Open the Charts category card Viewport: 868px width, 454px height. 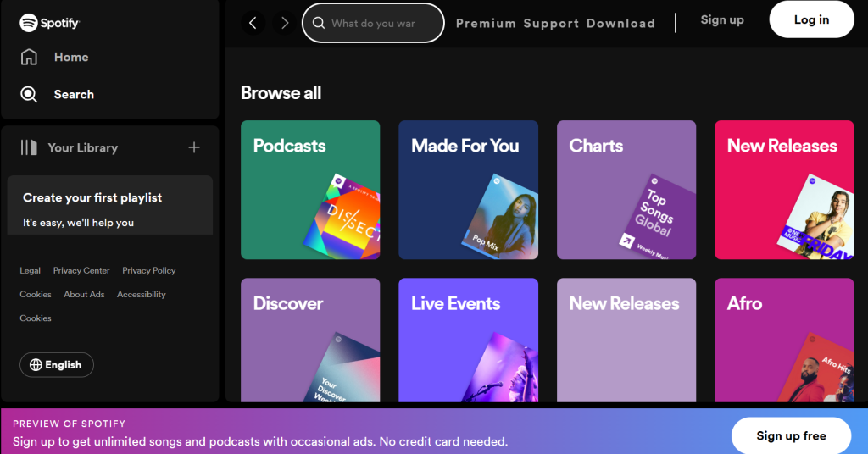click(626, 190)
